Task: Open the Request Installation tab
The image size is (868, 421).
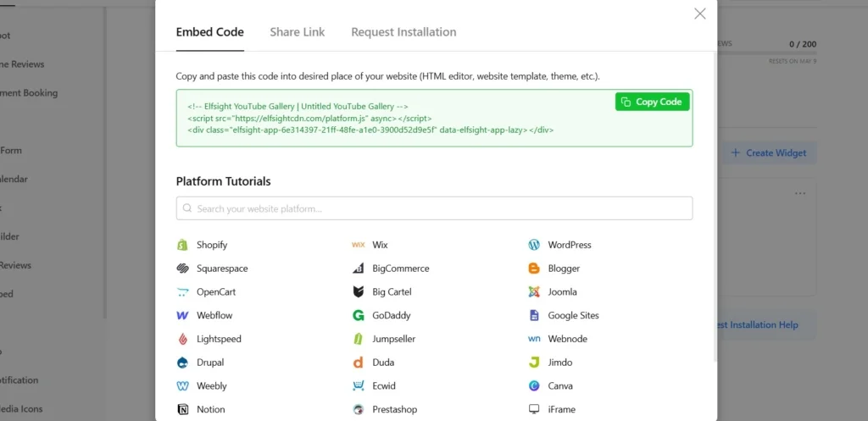Action: 403,32
